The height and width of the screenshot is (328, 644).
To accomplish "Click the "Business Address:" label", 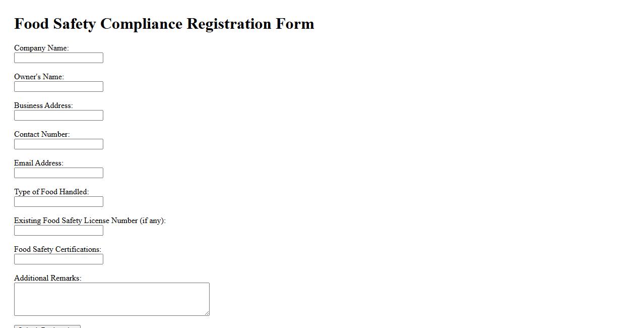I will point(43,105).
